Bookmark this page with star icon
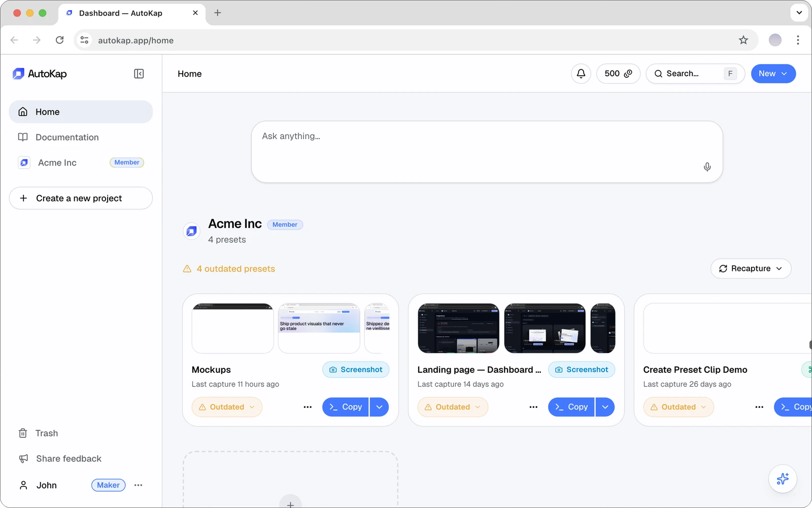The width and height of the screenshot is (812, 508). point(743,40)
